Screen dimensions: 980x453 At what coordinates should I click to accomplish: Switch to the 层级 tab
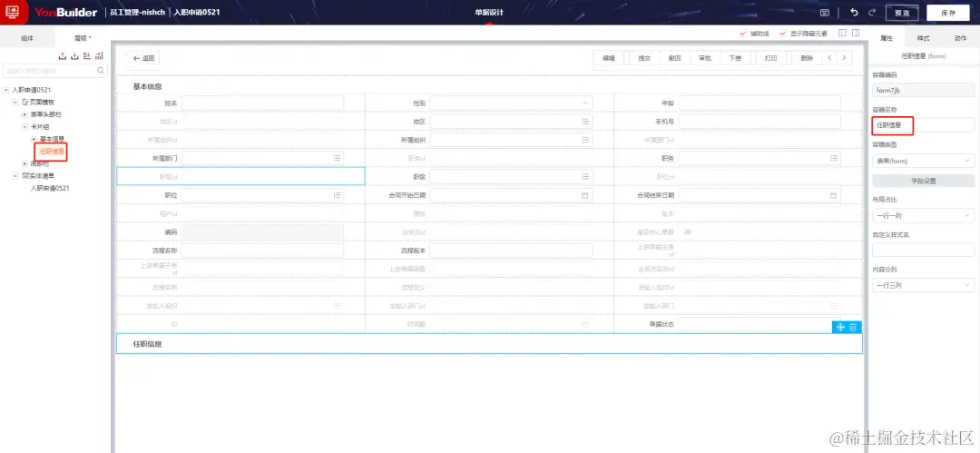coord(83,37)
